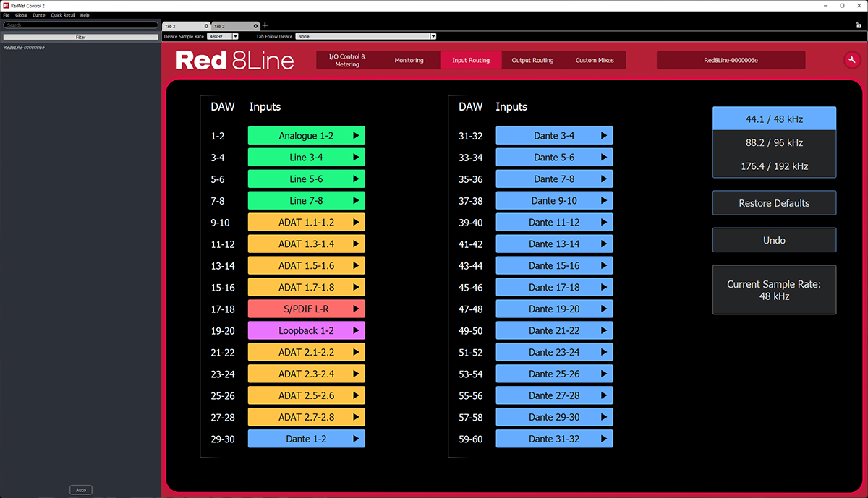This screenshot has width=868, height=498.
Task: Open ADAT 1.3-1.4 input selector
Action: [306, 244]
